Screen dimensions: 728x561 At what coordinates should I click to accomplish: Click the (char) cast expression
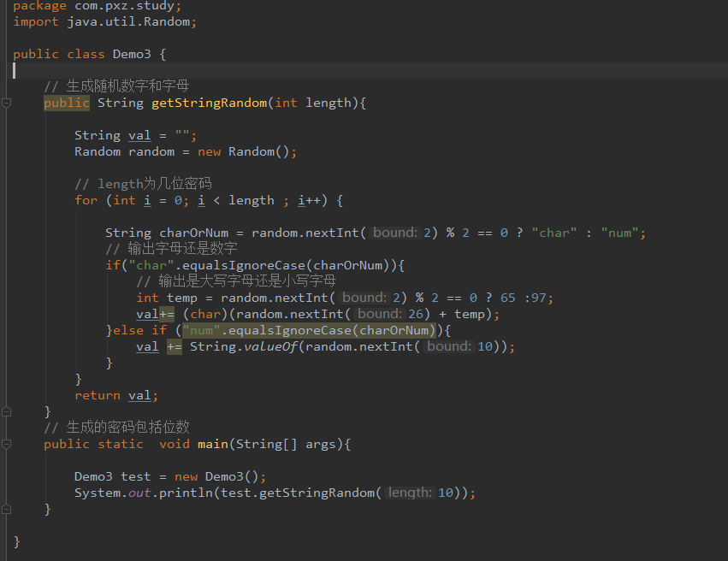click(205, 314)
